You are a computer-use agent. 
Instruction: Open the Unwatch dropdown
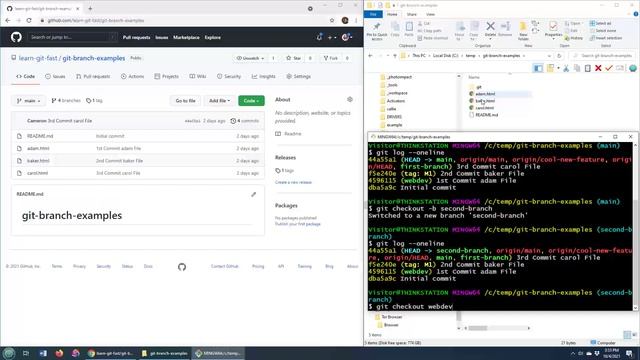click(250, 58)
